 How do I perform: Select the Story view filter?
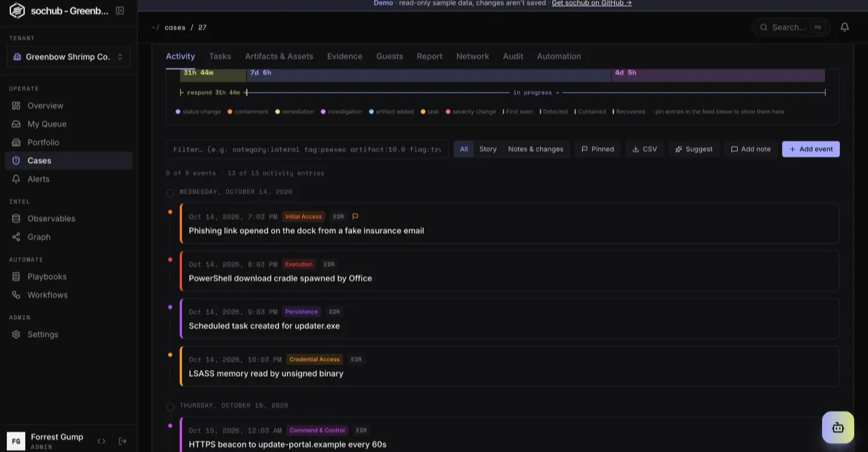coord(488,149)
